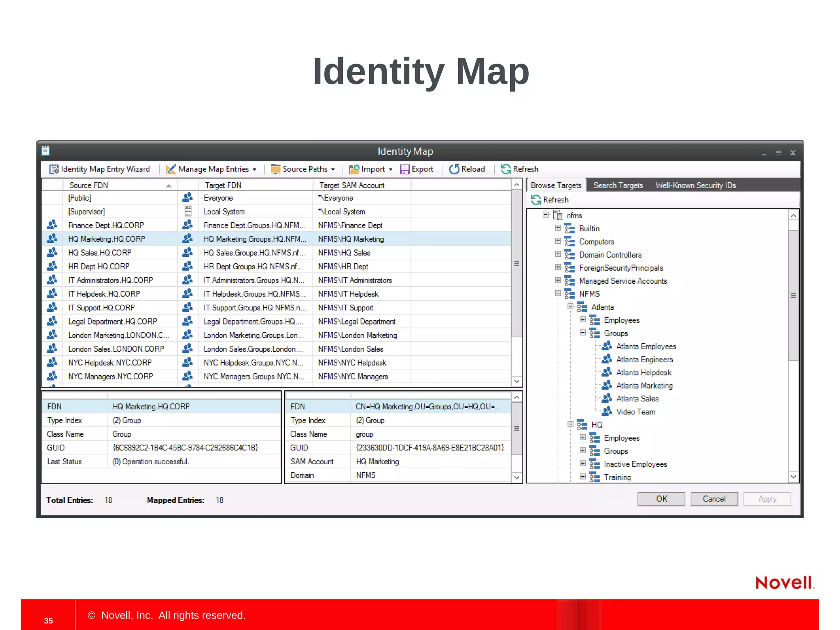The height and width of the screenshot is (630, 840).
Task: Refresh the Browse Targets tree
Action: 550,200
